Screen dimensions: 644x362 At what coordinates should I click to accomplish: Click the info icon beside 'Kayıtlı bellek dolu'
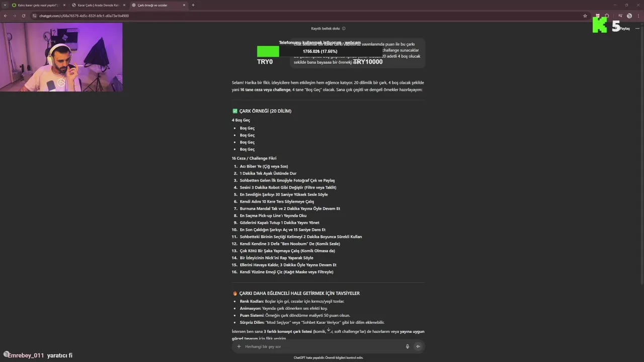click(x=344, y=29)
